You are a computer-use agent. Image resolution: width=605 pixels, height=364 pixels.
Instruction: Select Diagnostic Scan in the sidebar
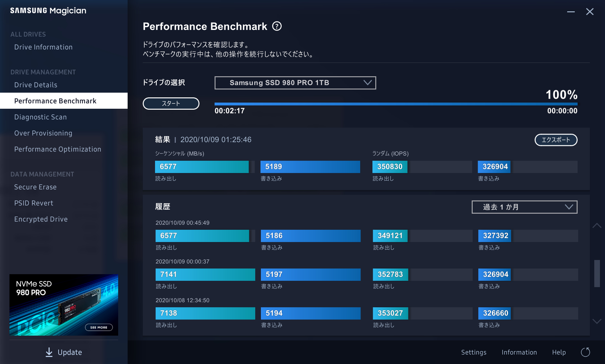click(40, 117)
